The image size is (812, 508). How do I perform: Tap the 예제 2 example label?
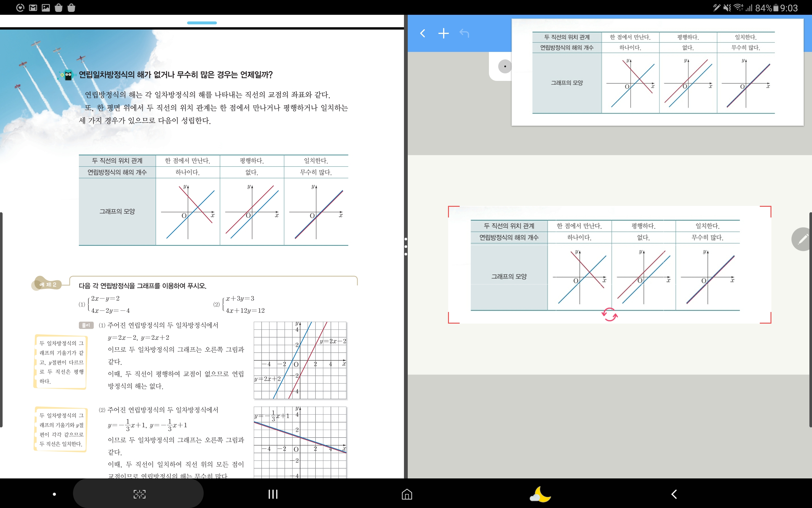click(x=48, y=284)
